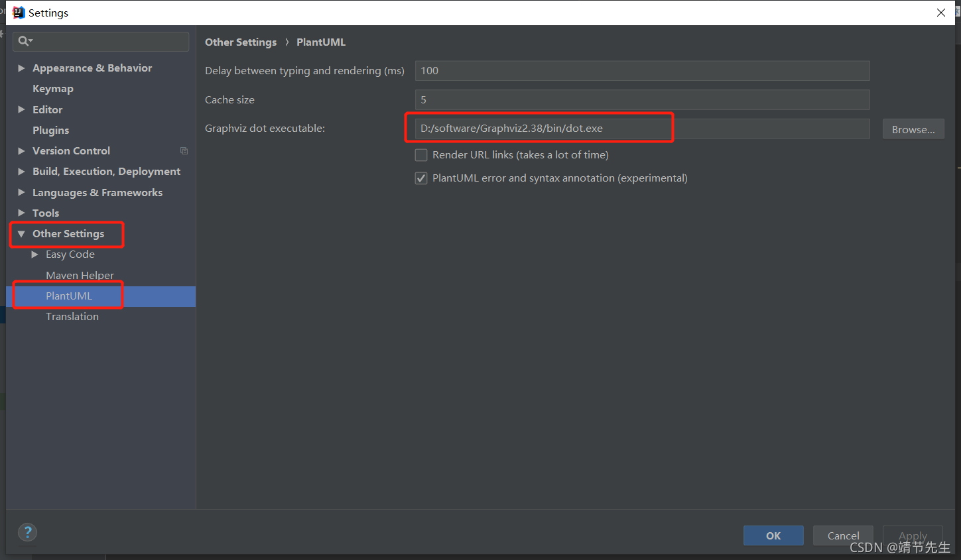Image resolution: width=961 pixels, height=560 pixels.
Task: Click Other Settings in the breadcrumb
Action: click(x=241, y=42)
